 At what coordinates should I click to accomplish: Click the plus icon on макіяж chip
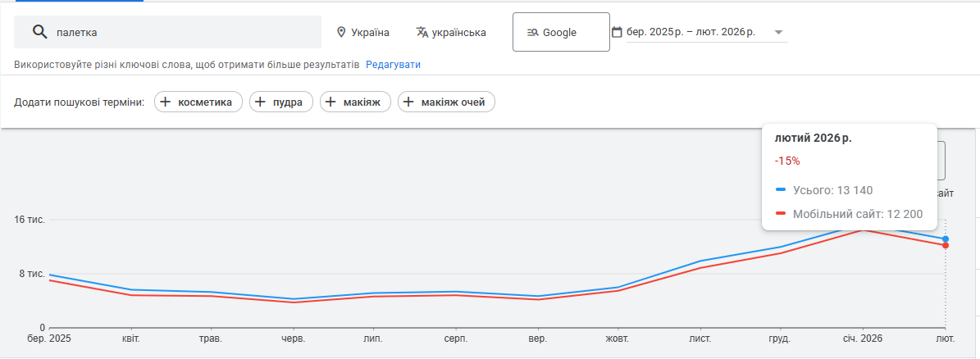pos(331,102)
